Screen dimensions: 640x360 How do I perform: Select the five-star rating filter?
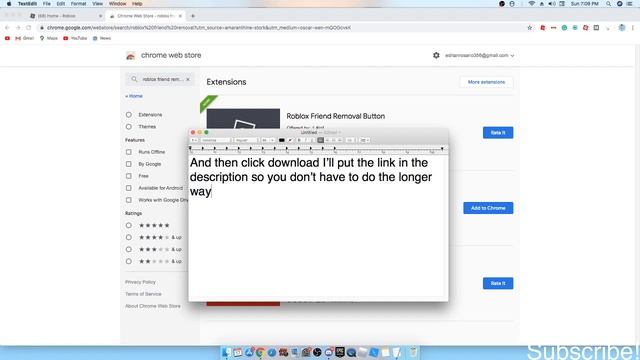(x=129, y=225)
